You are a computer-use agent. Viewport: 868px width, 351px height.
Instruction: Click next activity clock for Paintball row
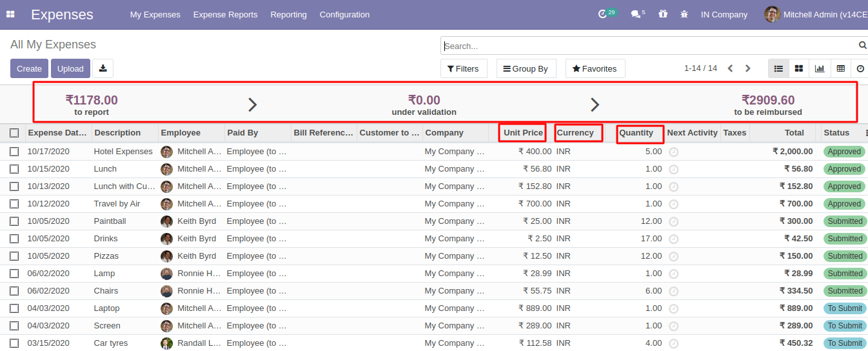pos(673,221)
